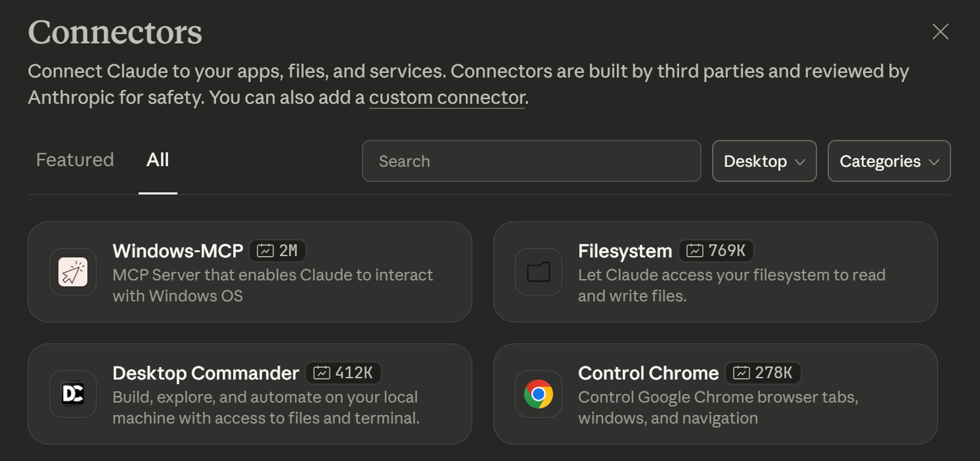This screenshot has height=461, width=980.
Task: Open the custom connector link
Action: (447, 97)
